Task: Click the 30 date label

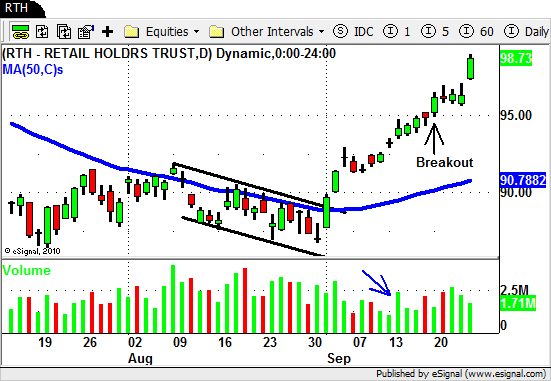Action: coord(315,342)
